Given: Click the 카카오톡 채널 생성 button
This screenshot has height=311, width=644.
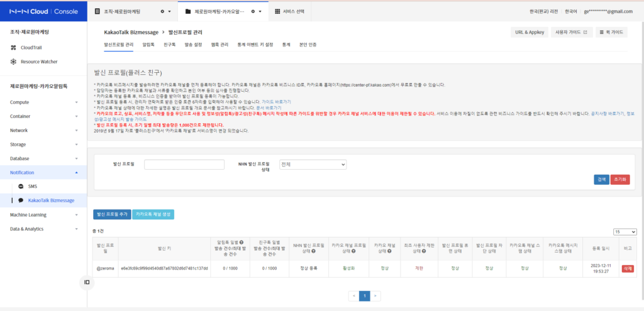Looking at the screenshot, I should (x=153, y=215).
